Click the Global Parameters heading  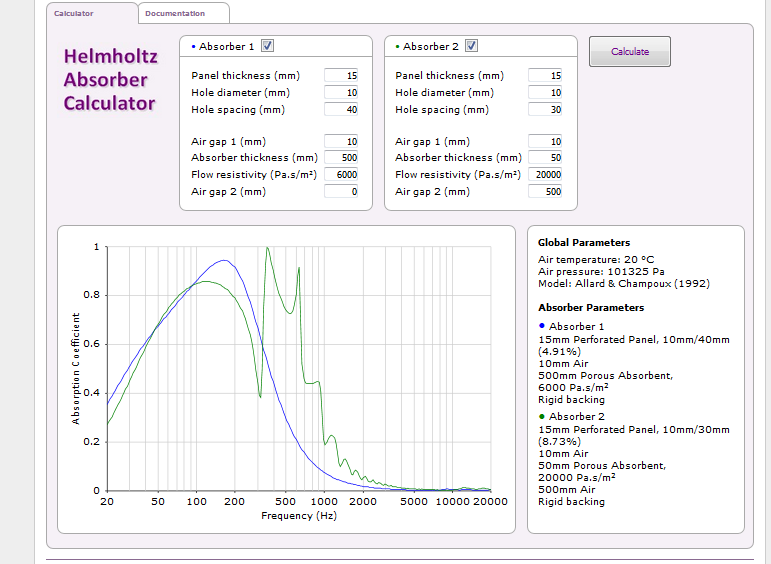click(584, 242)
